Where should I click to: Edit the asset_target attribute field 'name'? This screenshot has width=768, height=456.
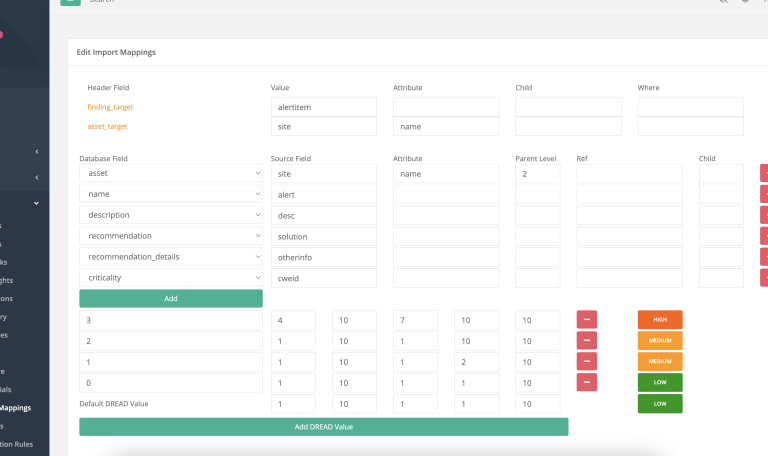[x=446, y=126]
